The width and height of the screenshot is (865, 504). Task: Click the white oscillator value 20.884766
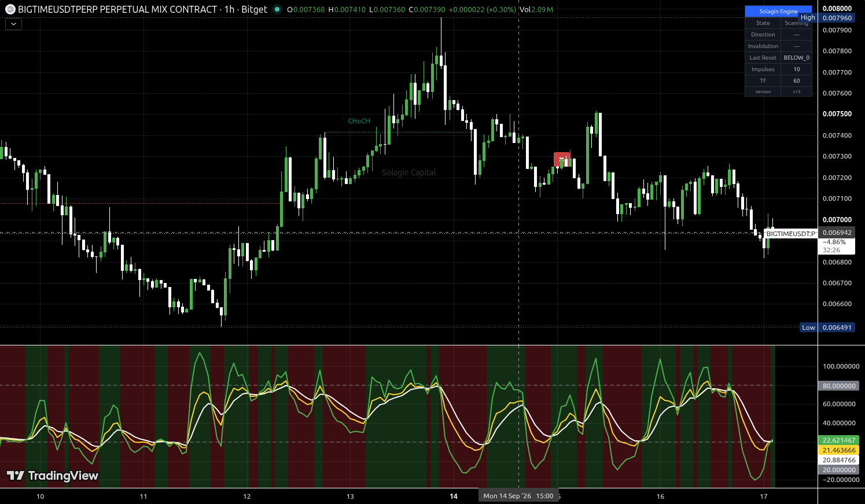tap(839, 460)
